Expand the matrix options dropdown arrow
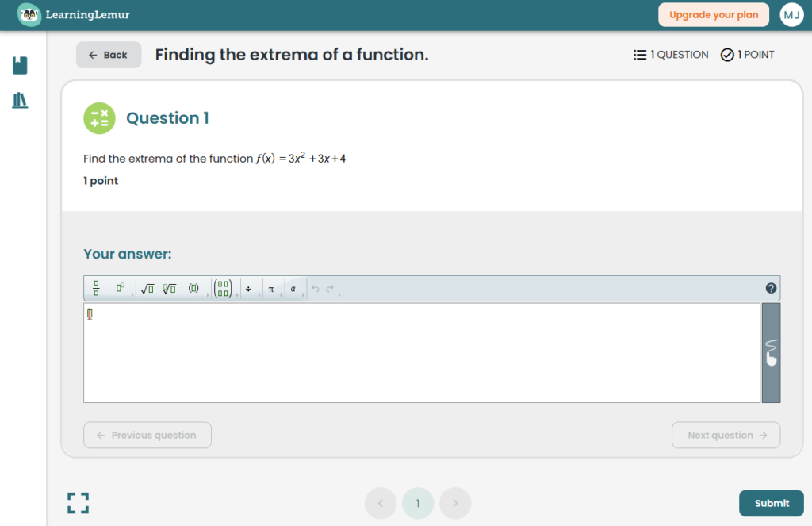 click(237, 294)
